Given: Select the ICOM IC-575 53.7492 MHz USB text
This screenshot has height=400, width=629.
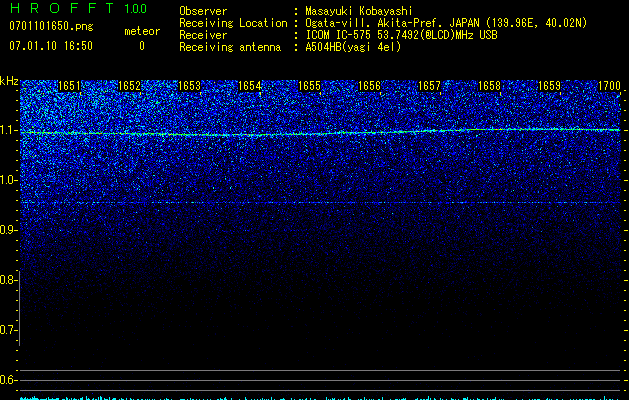Looking at the screenshot, I should click(401, 35).
